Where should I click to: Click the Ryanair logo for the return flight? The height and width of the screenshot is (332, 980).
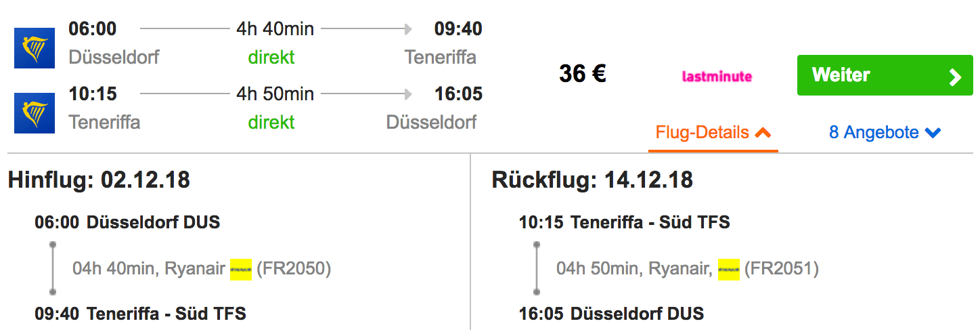(x=35, y=112)
